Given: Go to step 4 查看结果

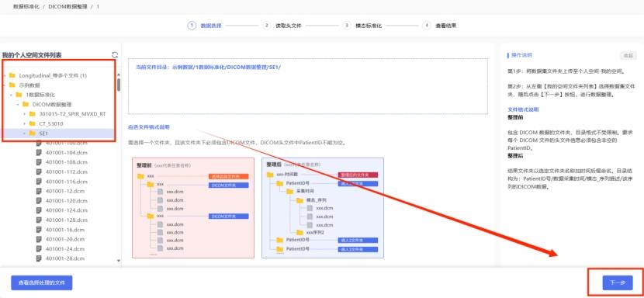Looking at the screenshot, I should pos(439,26).
